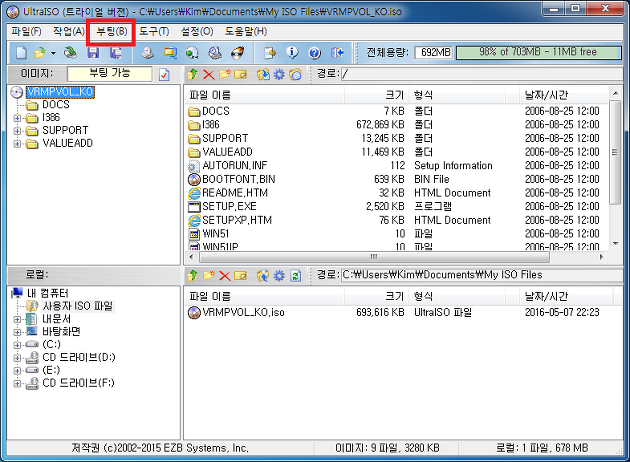Screen dimensions: 630x462
Task: Expand the I386 folder in image tree
Action: pyautogui.click(x=17, y=118)
